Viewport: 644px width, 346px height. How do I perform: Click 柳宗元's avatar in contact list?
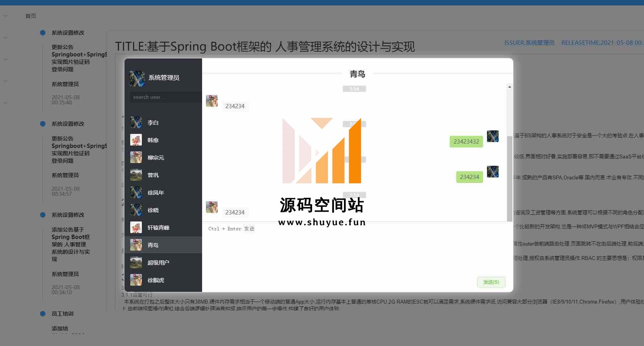pos(136,157)
